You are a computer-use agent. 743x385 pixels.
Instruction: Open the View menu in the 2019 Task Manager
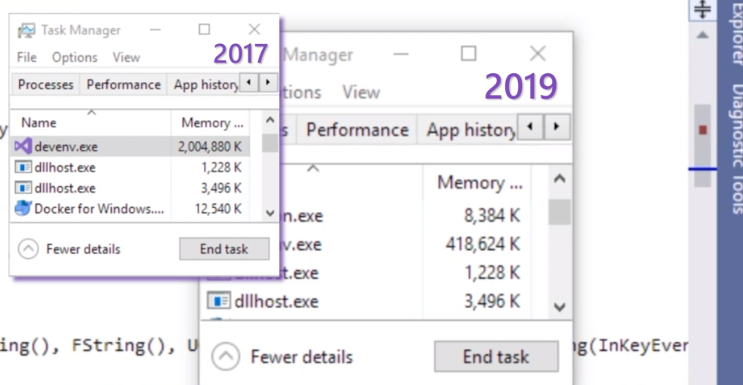coord(361,92)
